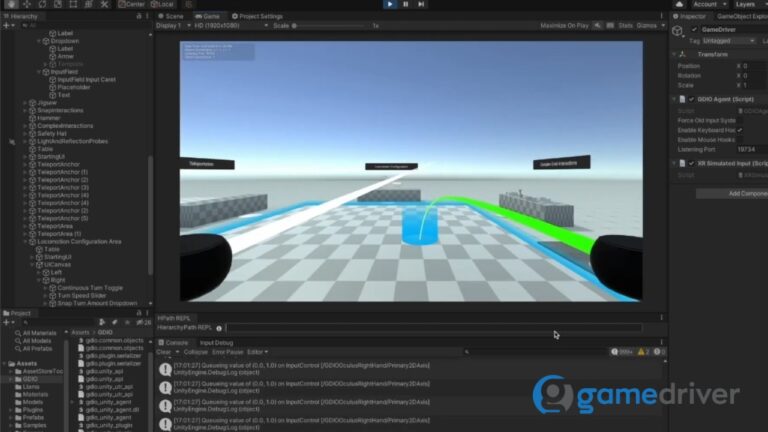Collapse the Locomotion Configuration Area item
Image resolution: width=768 pixels, height=432 pixels.
[x=25, y=242]
